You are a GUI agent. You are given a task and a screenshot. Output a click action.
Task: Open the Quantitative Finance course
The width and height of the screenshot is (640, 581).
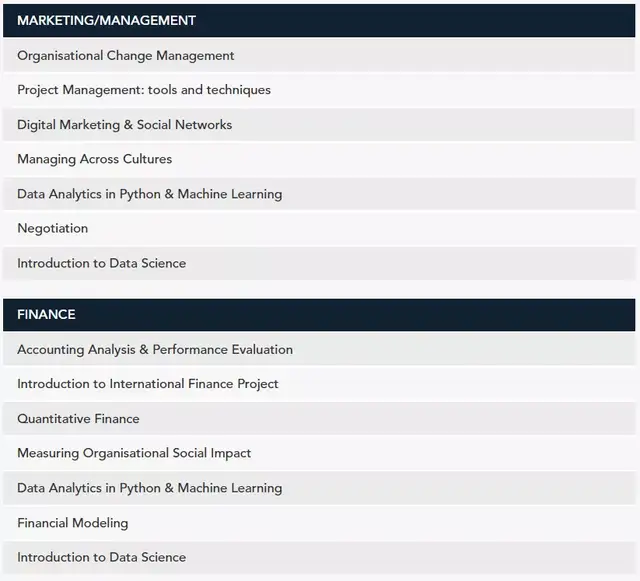(78, 419)
